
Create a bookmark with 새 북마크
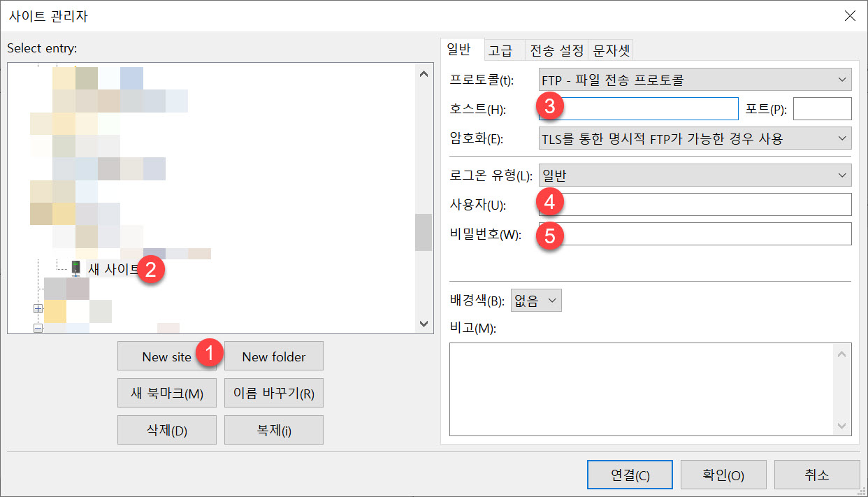click(x=166, y=393)
